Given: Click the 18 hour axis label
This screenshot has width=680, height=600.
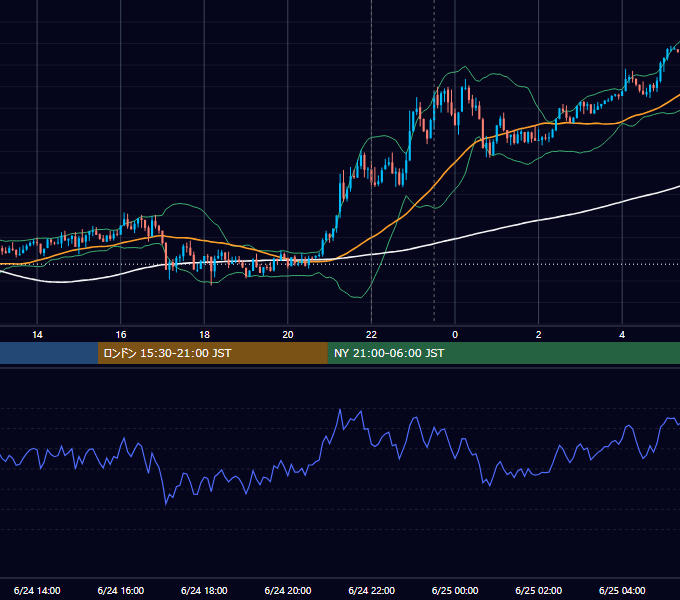Looking at the screenshot, I should click(204, 335).
